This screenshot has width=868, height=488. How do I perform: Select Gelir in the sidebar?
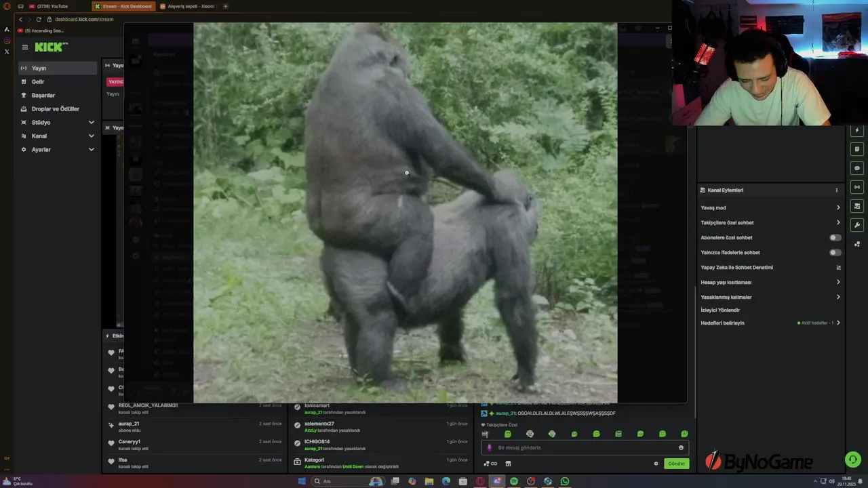coord(58,82)
